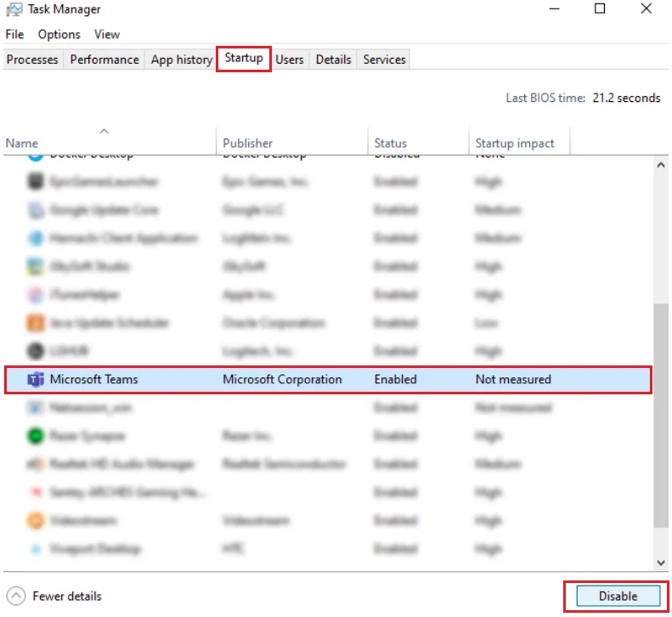Switch to the Performance tab
The image size is (672, 617).
pyautogui.click(x=104, y=59)
